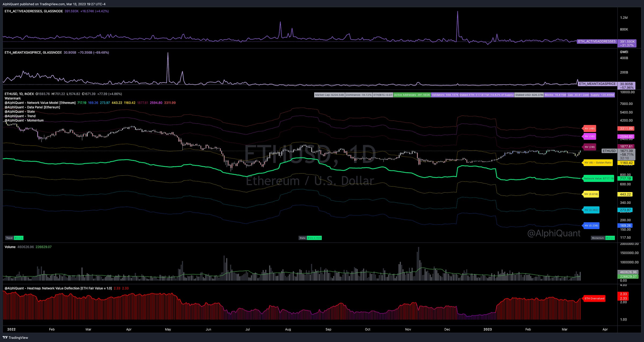Click the Trend: BULL status badge
This screenshot has height=342, width=644.
click(14, 238)
